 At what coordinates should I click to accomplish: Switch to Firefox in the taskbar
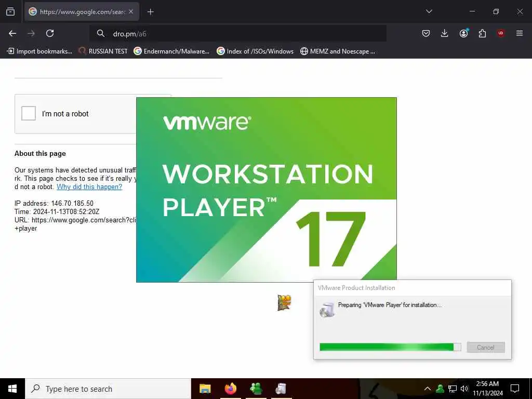[x=230, y=389]
